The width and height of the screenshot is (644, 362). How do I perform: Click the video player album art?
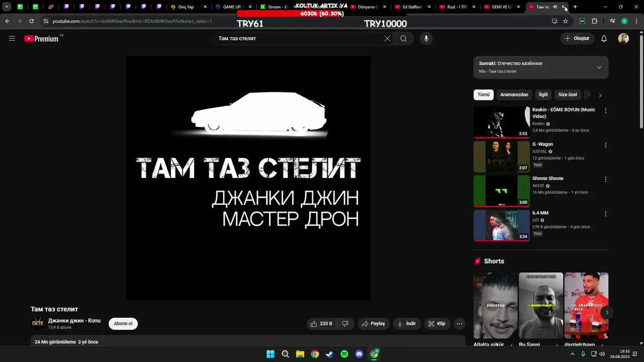point(248,178)
